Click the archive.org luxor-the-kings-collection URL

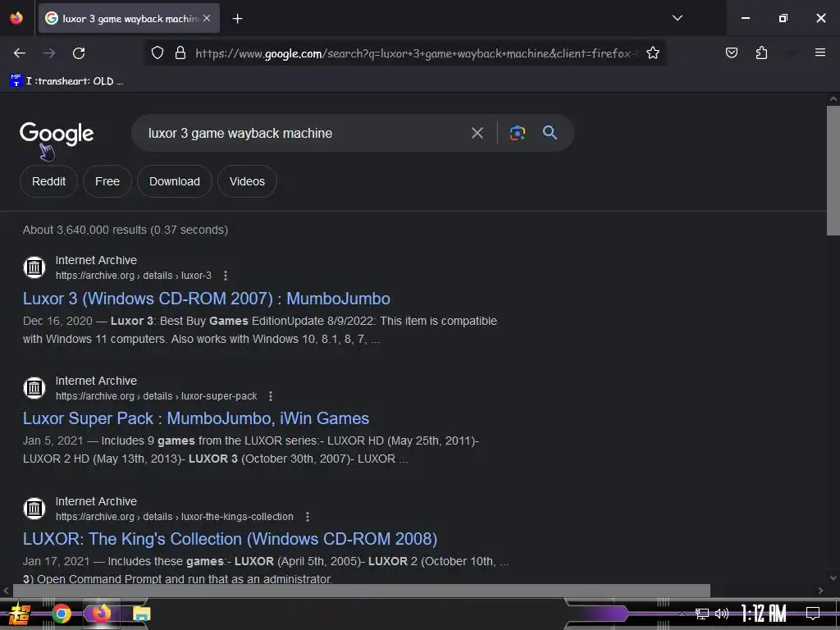(x=175, y=517)
